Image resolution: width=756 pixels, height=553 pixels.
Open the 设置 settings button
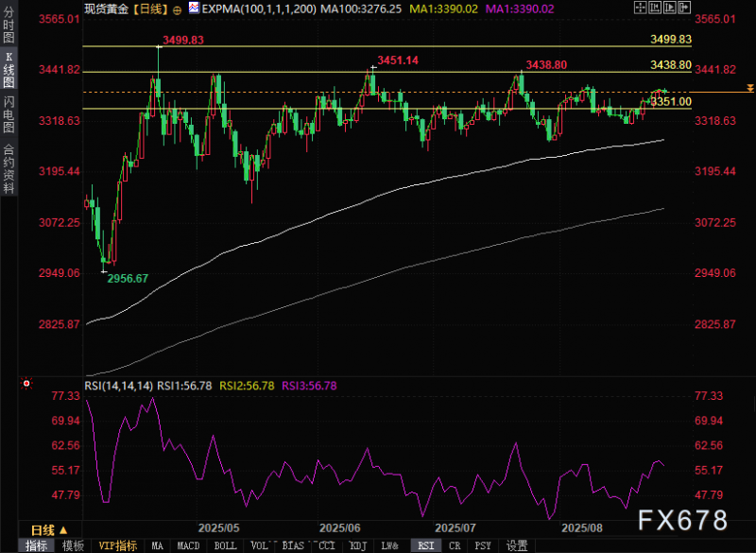click(x=517, y=545)
